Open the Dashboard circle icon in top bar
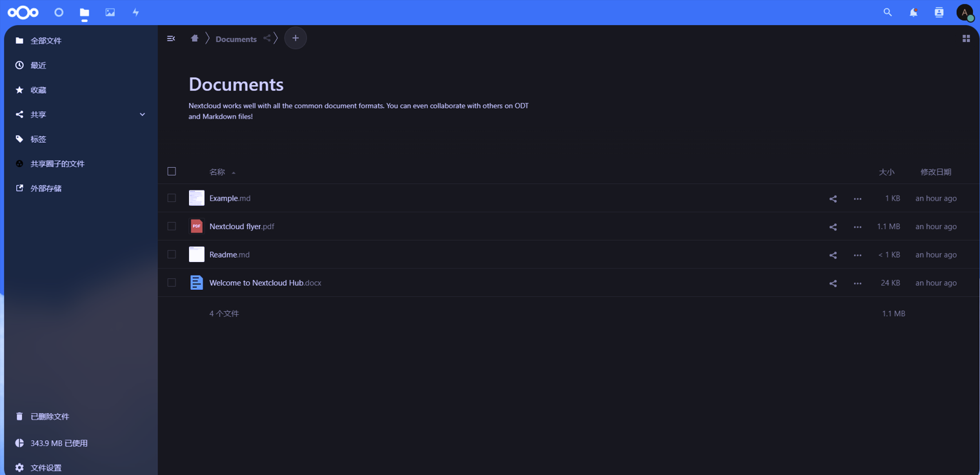The image size is (980, 475). point(59,12)
